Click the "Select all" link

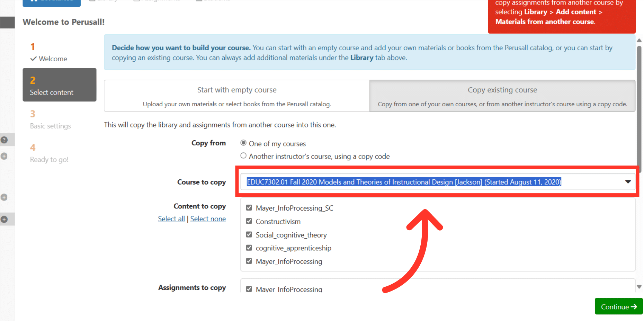(171, 219)
